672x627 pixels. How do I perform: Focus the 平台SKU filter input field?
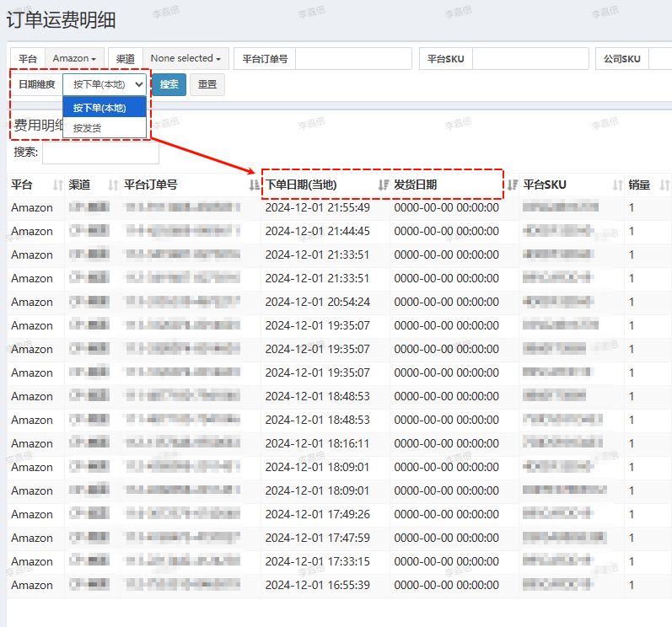(530, 59)
